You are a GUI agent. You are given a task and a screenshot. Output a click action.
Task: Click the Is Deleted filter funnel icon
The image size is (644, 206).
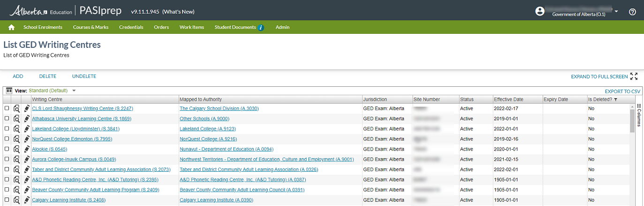615,99
